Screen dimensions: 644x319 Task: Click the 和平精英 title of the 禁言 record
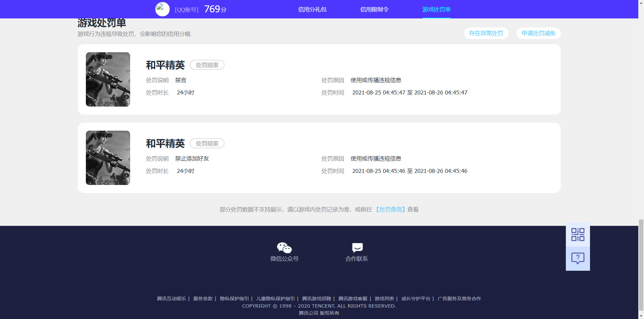165,65
